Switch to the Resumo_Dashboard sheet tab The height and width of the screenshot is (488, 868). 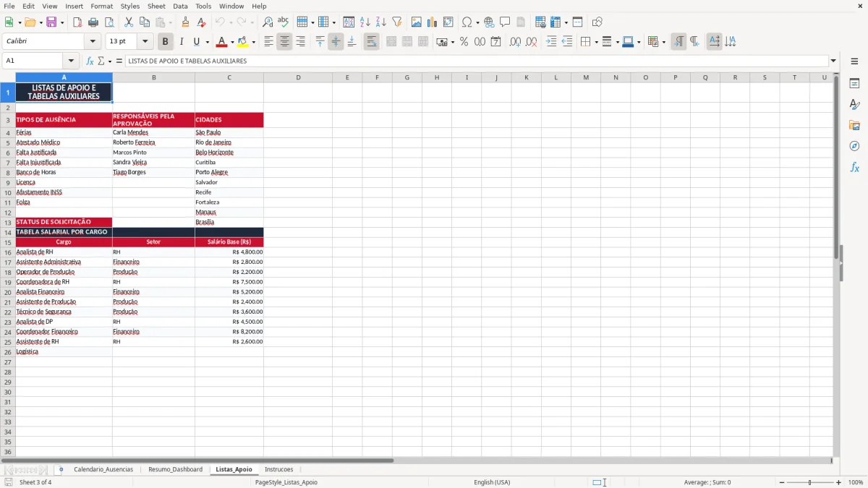tap(175, 469)
